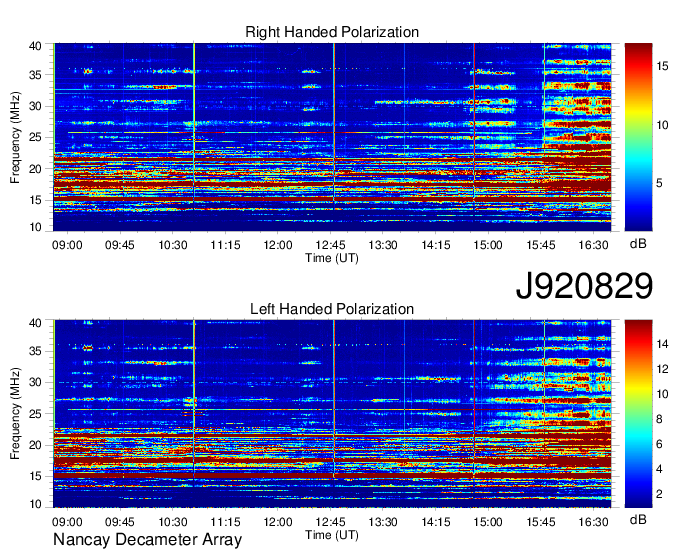Click the 12:00 tick on Left Handed time axis
The image size is (680, 552).
(x=278, y=522)
